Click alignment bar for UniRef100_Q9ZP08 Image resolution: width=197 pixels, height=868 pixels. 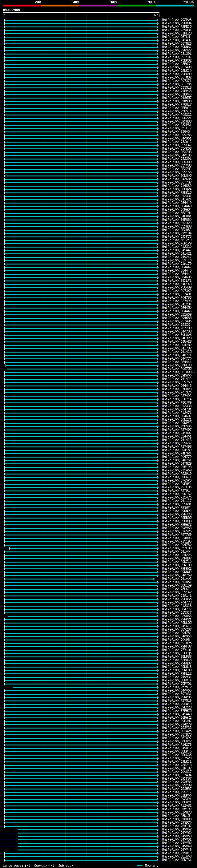coord(81,20)
